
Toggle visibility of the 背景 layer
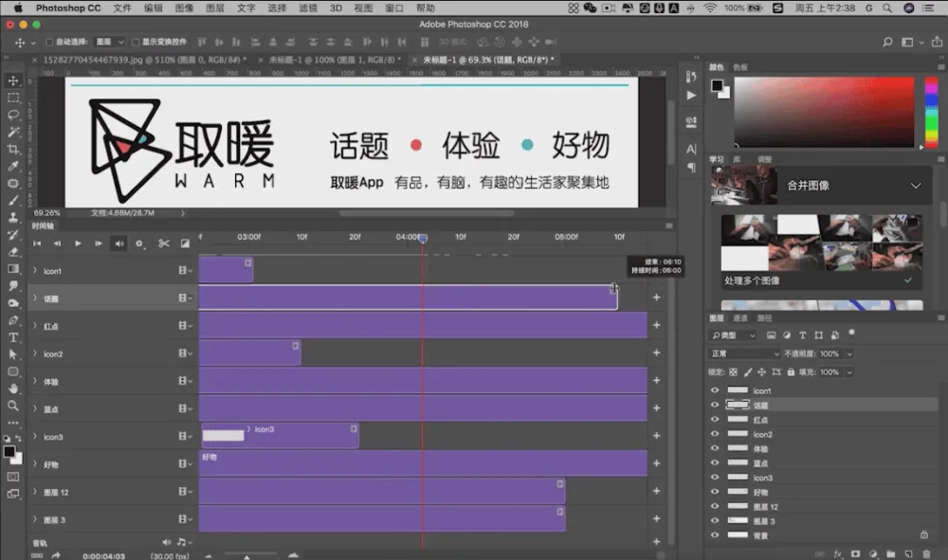pyautogui.click(x=715, y=535)
